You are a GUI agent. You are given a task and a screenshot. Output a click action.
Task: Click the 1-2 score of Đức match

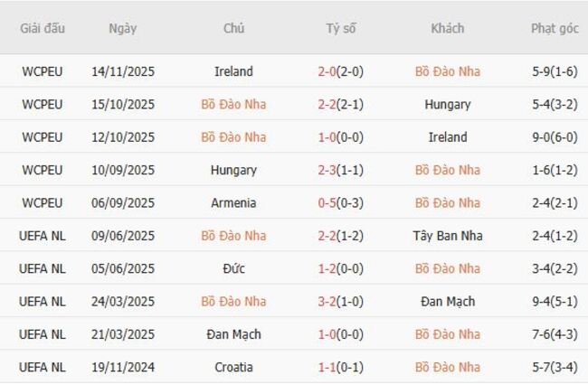coord(340,268)
